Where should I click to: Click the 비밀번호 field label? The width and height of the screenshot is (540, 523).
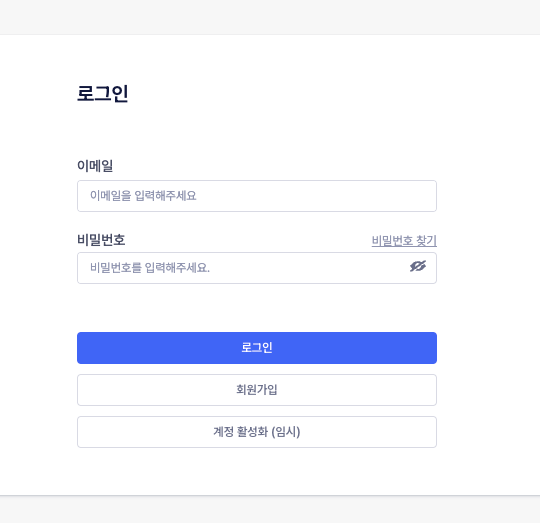click(101, 240)
